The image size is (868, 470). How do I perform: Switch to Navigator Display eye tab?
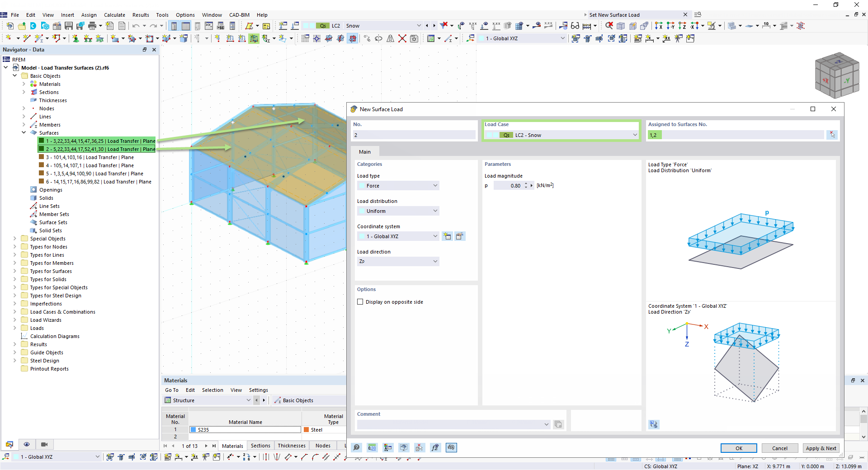click(x=27, y=444)
